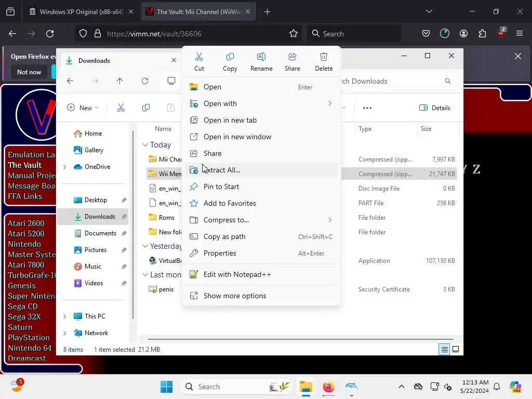
Task: Open Firefox extensions puzzle icon
Action: coord(482,34)
